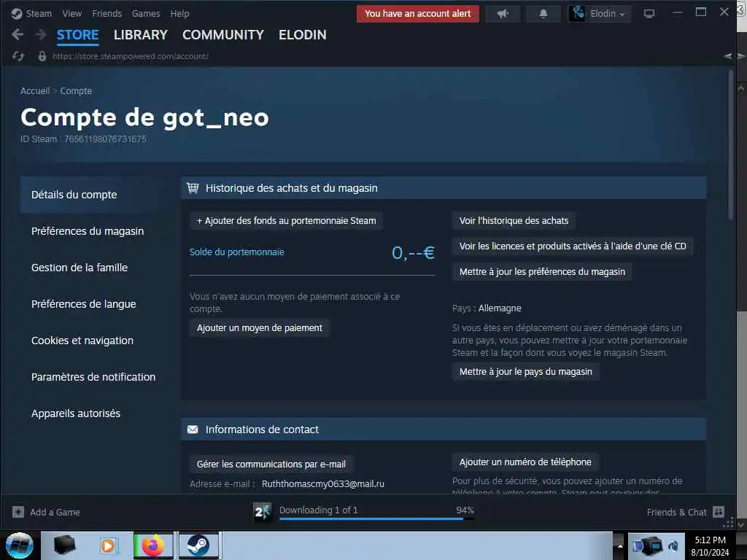Screen dimensions: 747x560
Task: Click the Downloading 1 of 1 status
Action: (318, 510)
